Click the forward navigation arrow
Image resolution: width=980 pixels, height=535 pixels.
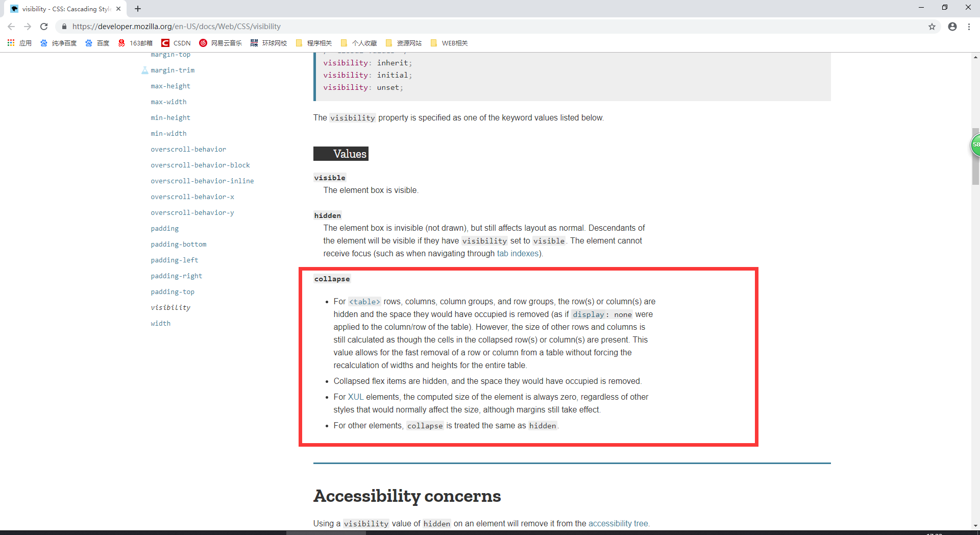pos(28,27)
